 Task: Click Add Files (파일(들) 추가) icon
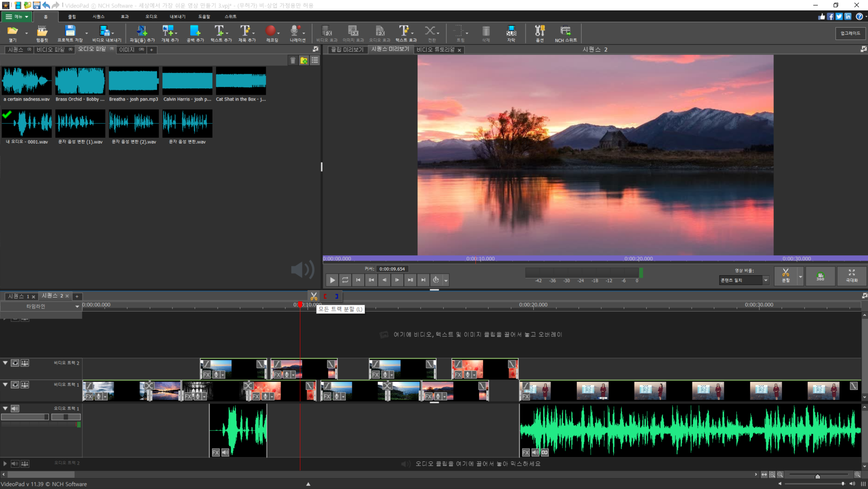(142, 33)
